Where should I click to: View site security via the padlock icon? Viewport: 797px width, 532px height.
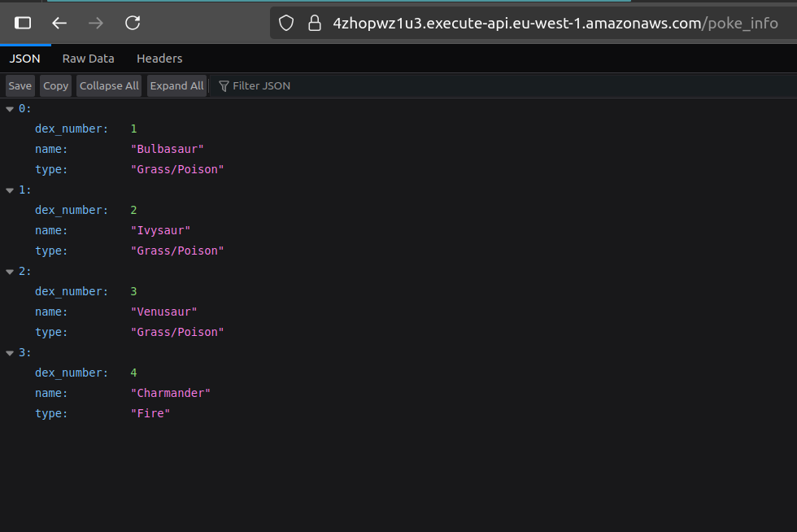[x=315, y=23]
